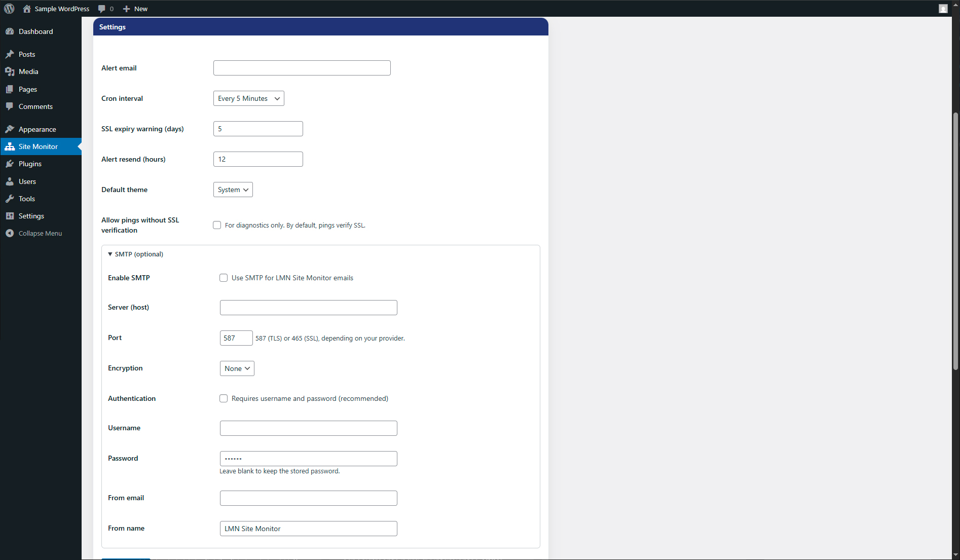Click the user avatar icon in top bar

943,9
